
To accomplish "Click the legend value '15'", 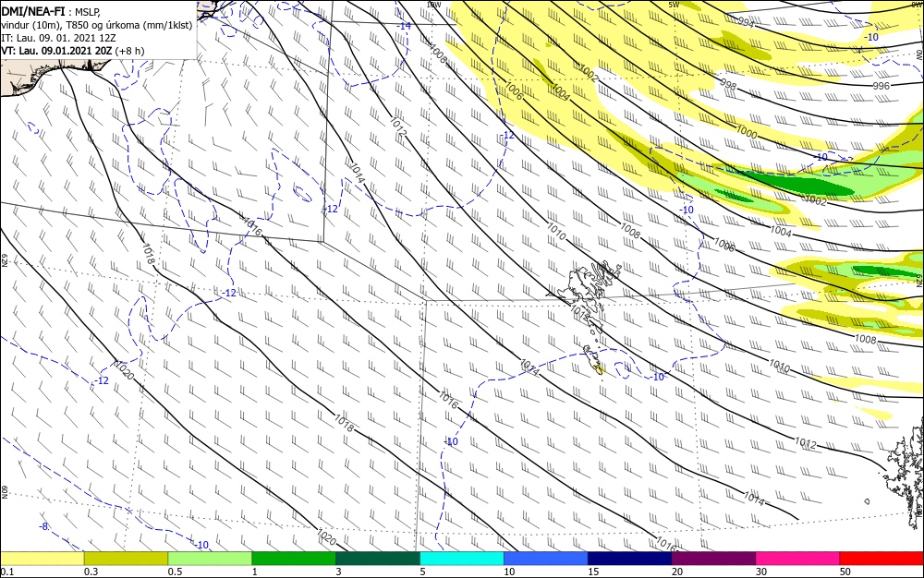I will click(593, 572).
